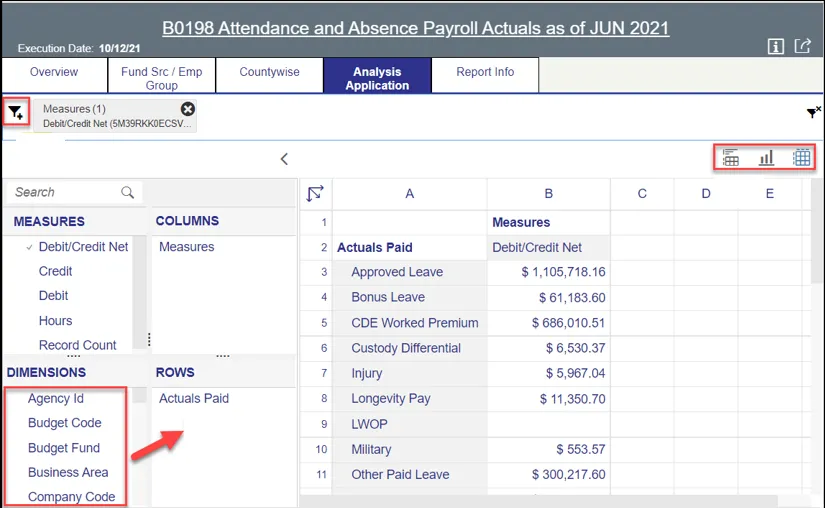
Task: Click the swap axes icon
Action: [x=316, y=194]
